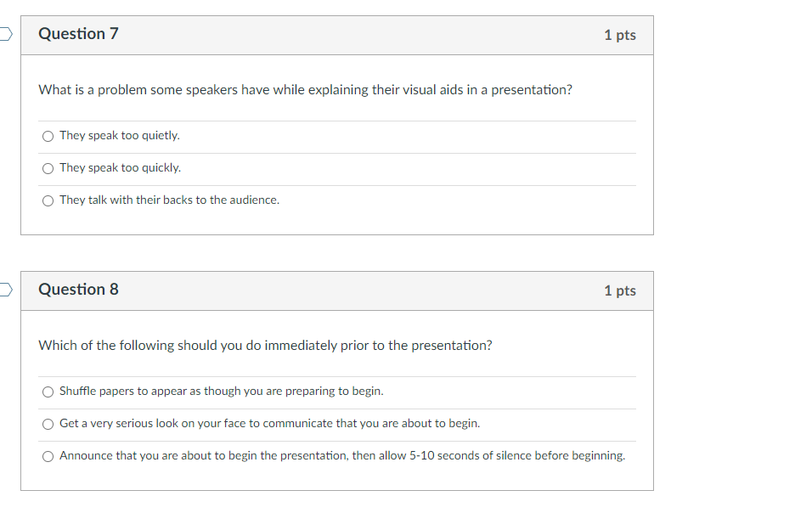Select the answer about shuffling papers
Screen dimensions: 812x513
point(48,391)
